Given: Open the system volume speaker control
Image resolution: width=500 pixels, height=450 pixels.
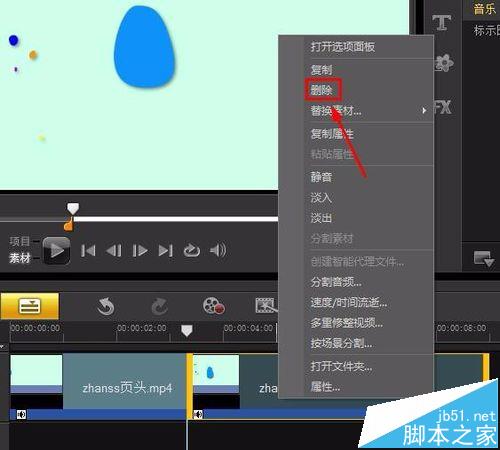Looking at the screenshot, I should coord(218,250).
